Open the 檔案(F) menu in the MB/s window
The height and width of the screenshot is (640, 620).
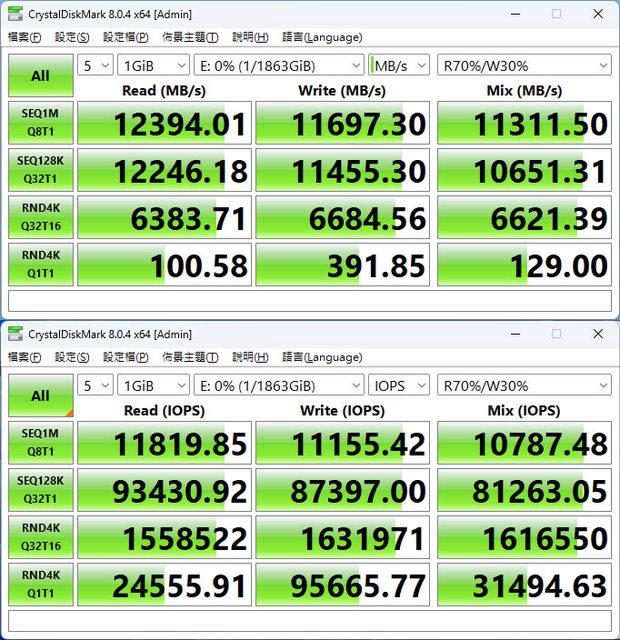25,37
